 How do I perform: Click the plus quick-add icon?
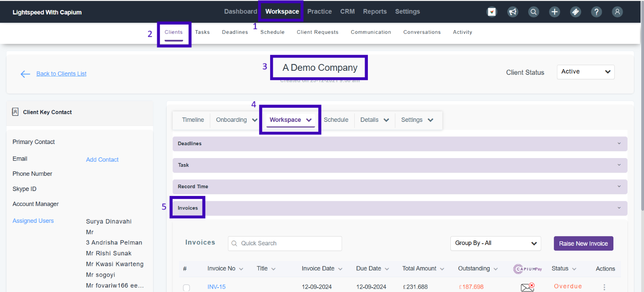[x=555, y=12]
